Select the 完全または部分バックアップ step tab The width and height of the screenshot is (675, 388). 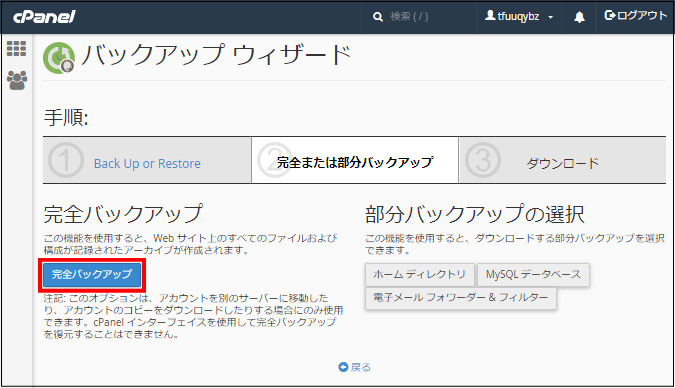pyautogui.click(x=355, y=161)
